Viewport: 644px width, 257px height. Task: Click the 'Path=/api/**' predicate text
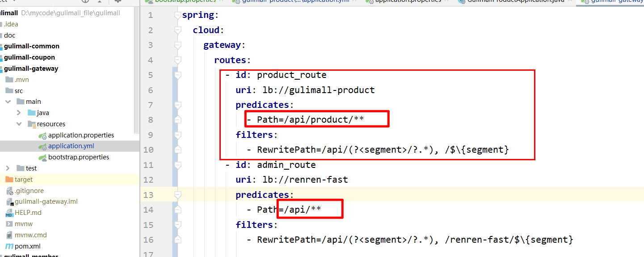289,210
